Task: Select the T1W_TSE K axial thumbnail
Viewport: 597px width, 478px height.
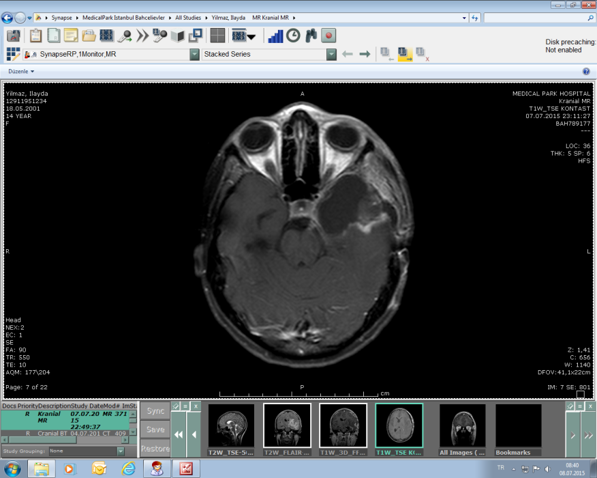Action: [x=399, y=426]
